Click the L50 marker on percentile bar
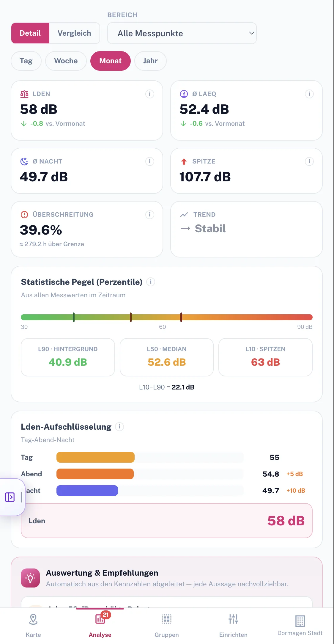The height and width of the screenshot is (644, 334). 131,317
